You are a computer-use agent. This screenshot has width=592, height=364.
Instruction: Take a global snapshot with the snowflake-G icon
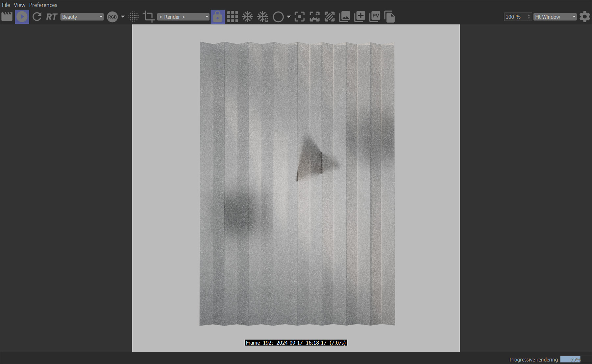tap(263, 16)
